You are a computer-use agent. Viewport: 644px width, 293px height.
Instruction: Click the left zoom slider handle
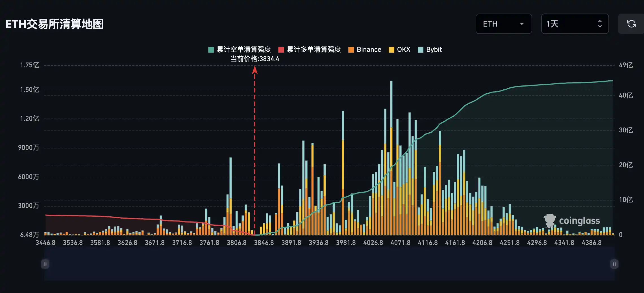[x=45, y=264]
